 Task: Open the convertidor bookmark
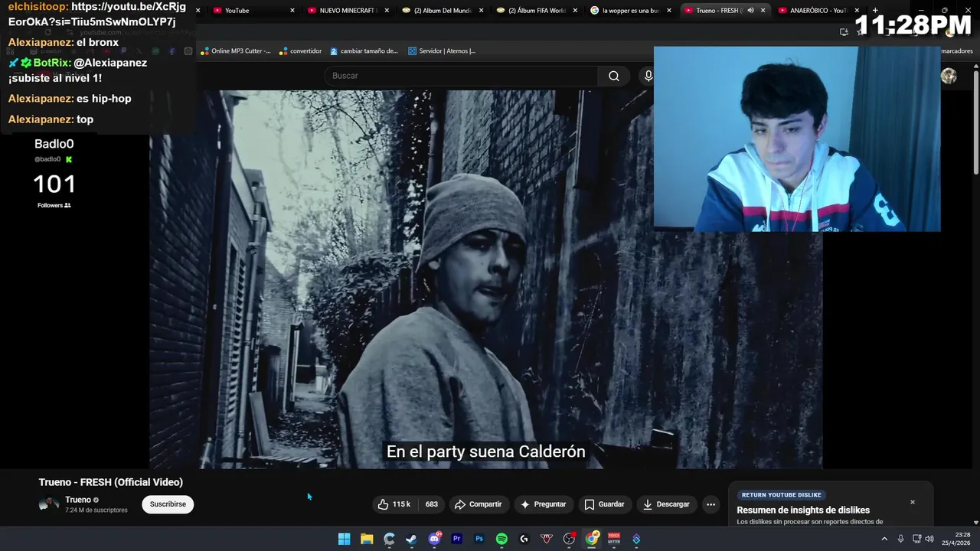[300, 51]
